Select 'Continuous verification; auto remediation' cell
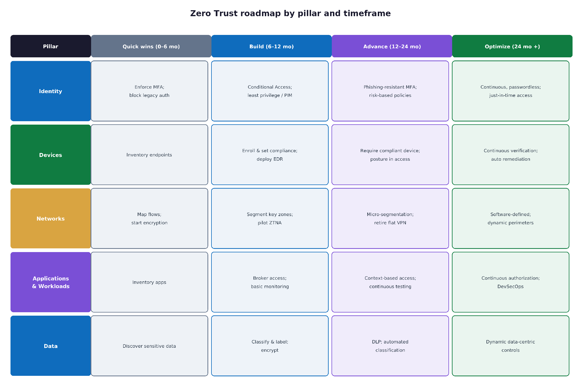Image resolution: width=581 pixels, height=392 pixels. pyautogui.click(x=510, y=155)
